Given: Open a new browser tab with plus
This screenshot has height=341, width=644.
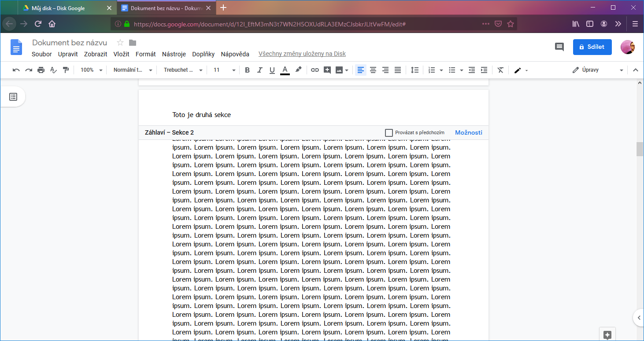Looking at the screenshot, I should [223, 7].
